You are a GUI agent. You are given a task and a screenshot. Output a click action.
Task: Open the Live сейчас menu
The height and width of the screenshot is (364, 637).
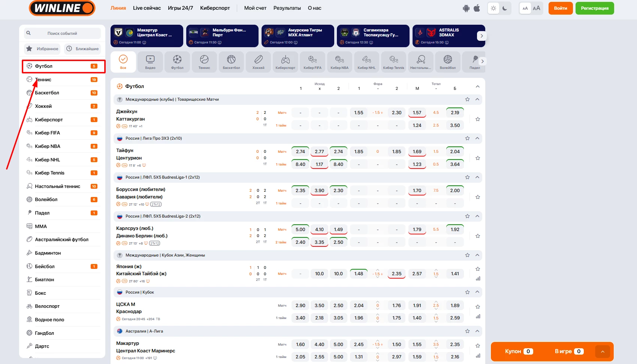click(147, 8)
